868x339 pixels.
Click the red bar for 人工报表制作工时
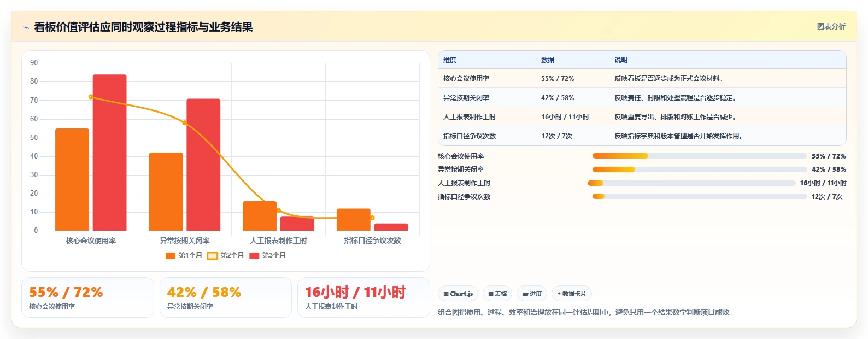point(297,223)
